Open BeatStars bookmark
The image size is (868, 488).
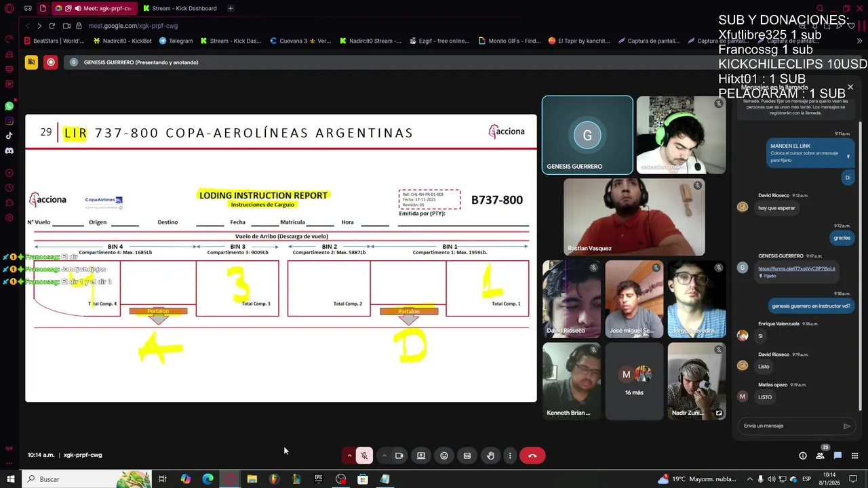[54, 41]
